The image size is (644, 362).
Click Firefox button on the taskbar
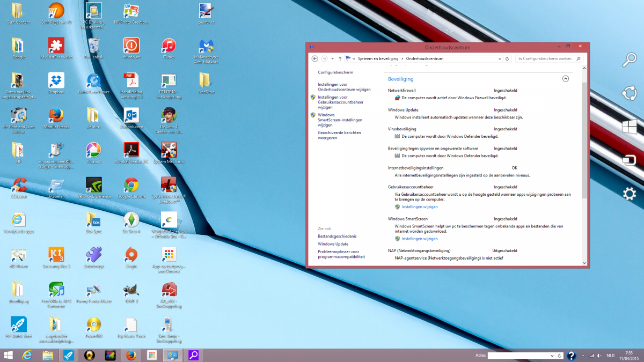(x=130, y=355)
